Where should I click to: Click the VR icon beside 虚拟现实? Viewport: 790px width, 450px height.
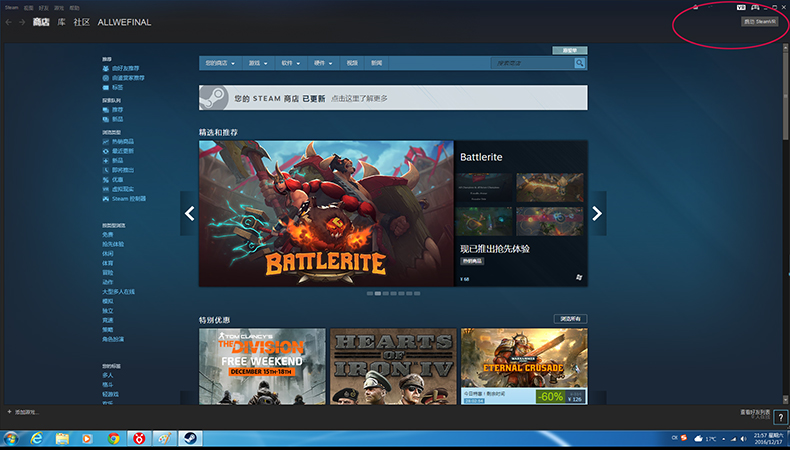coord(106,189)
